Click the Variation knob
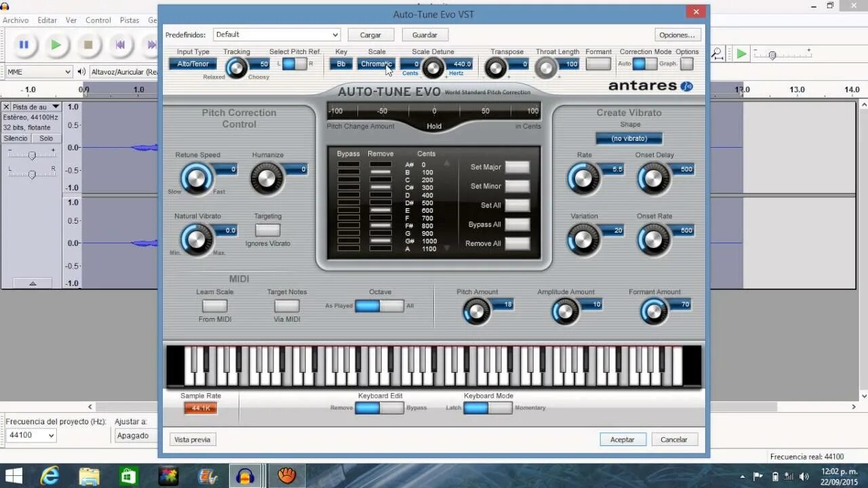868x488 pixels. 583,239
